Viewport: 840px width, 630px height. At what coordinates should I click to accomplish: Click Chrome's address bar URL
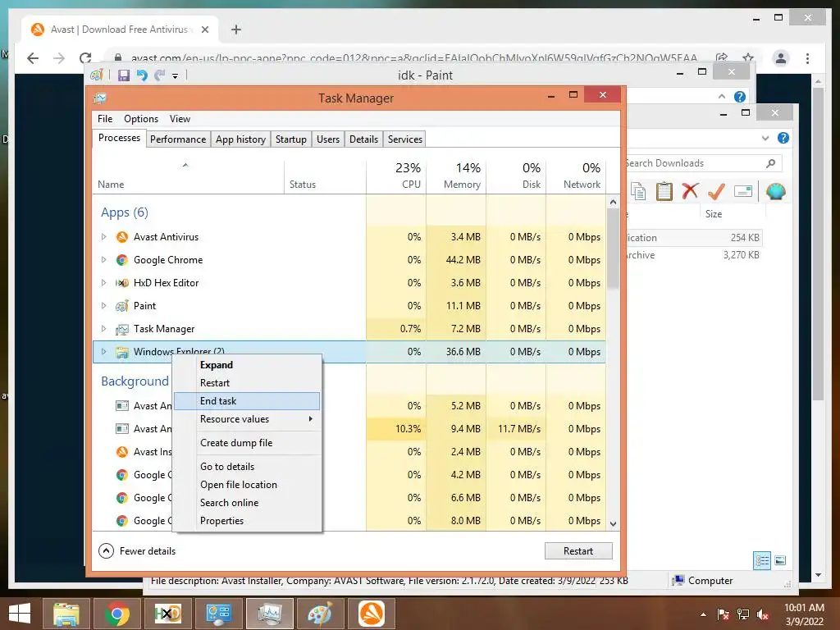413,58
